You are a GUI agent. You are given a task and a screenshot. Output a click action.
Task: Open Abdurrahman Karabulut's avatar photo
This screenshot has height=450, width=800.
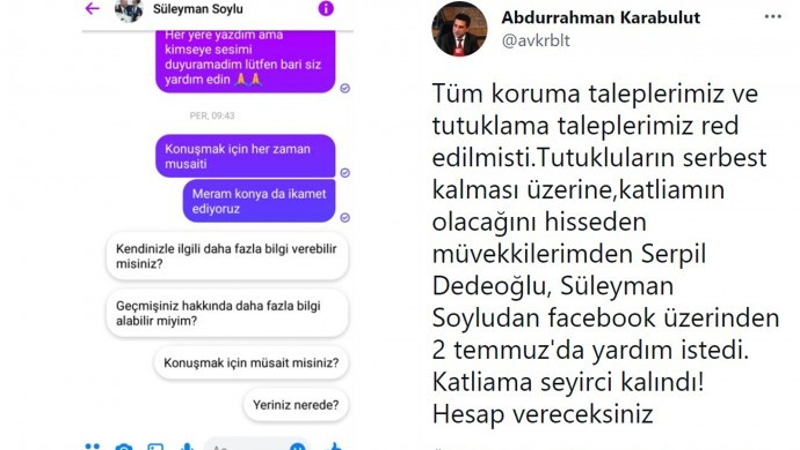pyautogui.click(x=459, y=29)
